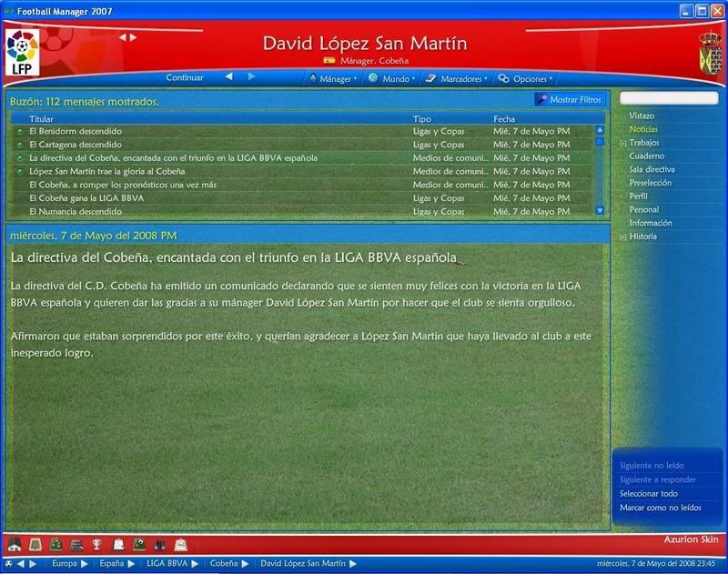Open the binoculars scouting icon
728x574 pixels.
point(160,544)
